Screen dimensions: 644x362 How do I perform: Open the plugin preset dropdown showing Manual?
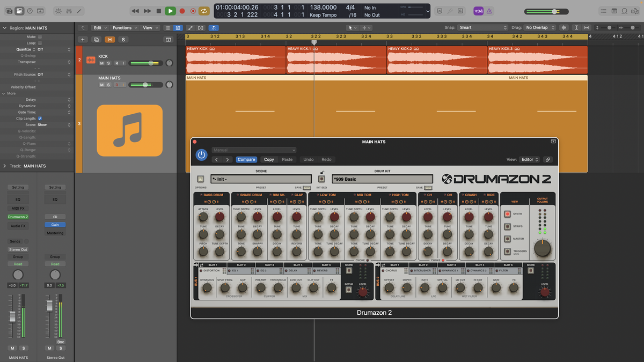(x=254, y=150)
